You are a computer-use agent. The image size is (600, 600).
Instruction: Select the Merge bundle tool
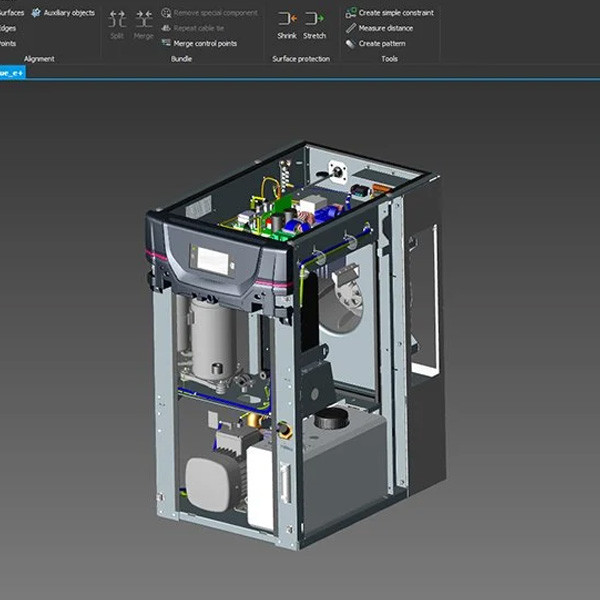[x=144, y=19]
